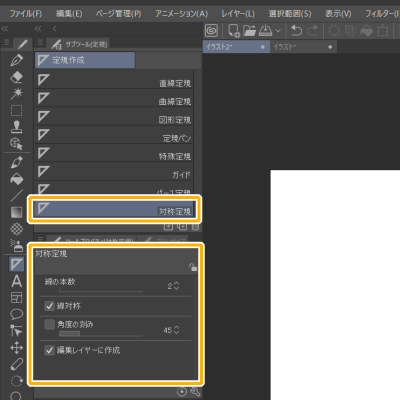Select the Auto select magic wand tool
This screenshot has height=400, width=400.
point(17,94)
